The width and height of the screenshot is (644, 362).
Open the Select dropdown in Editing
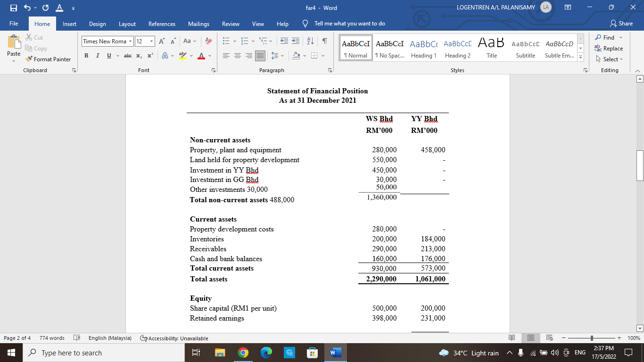click(609, 59)
